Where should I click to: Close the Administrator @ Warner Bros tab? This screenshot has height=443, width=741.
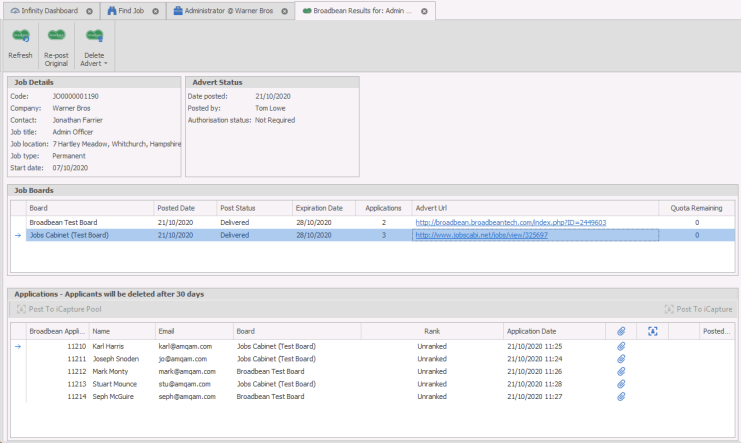point(282,11)
